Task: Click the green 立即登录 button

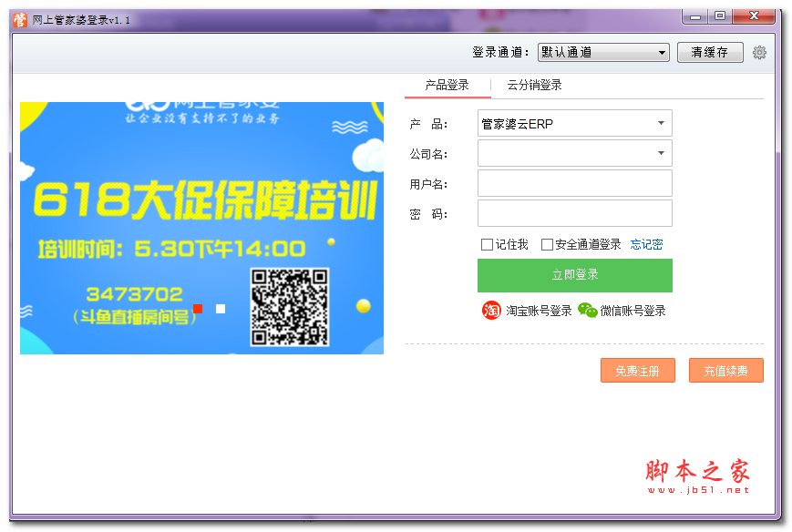Action: click(x=575, y=275)
